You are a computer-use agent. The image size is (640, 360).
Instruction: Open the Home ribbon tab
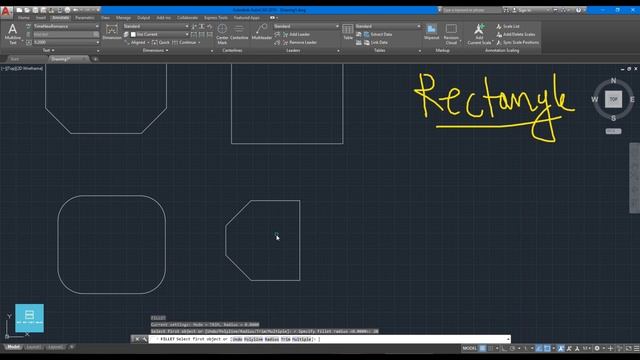(x=24, y=18)
